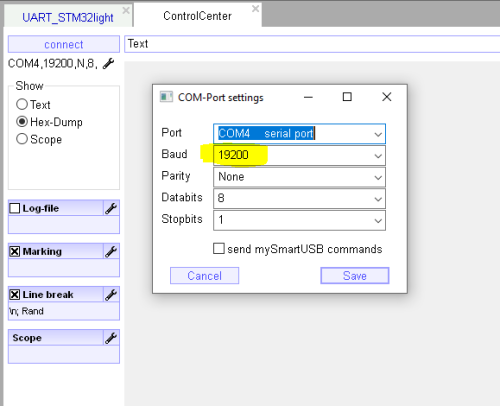Screen dimensions: 500x406
Task: Open Line break settings wrench
Action: point(111,295)
